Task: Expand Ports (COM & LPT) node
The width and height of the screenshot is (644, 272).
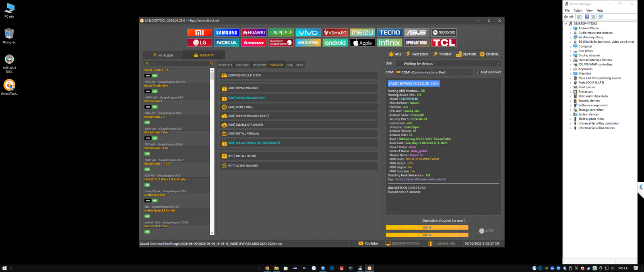Action: point(570,83)
